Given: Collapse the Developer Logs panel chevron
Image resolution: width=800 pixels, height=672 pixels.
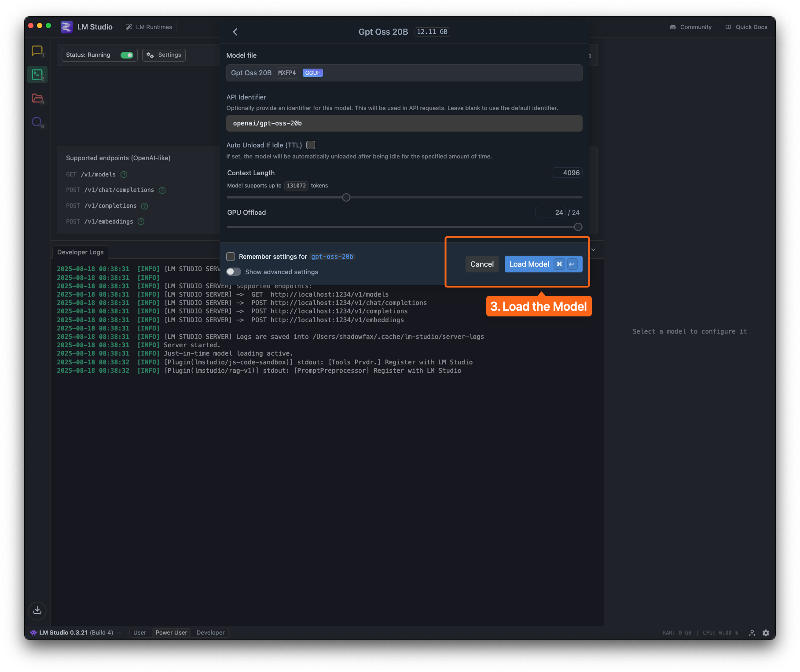Looking at the screenshot, I should pyautogui.click(x=593, y=250).
